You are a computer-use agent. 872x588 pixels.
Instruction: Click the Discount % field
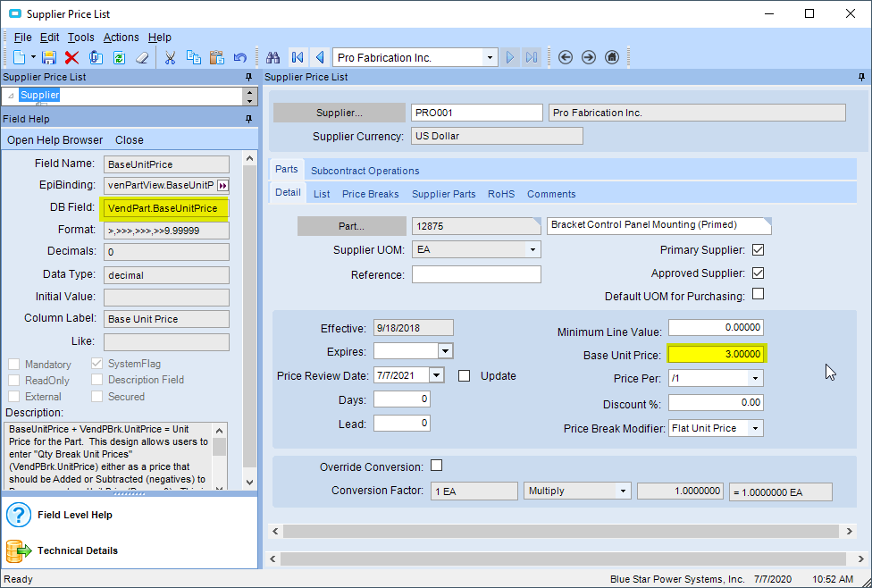pos(716,402)
